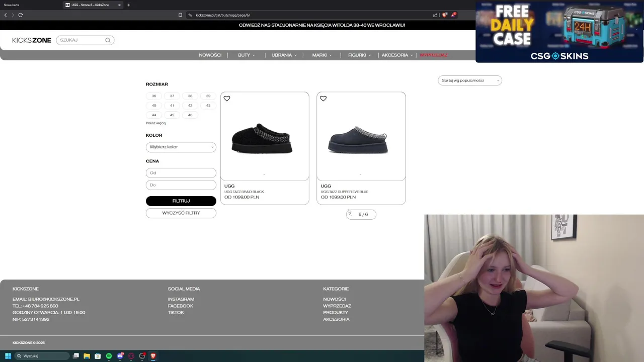The width and height of the screenshot is (644, 362).
Task: Go to previous page arrow in pagination
Action: tap(350, 214)
